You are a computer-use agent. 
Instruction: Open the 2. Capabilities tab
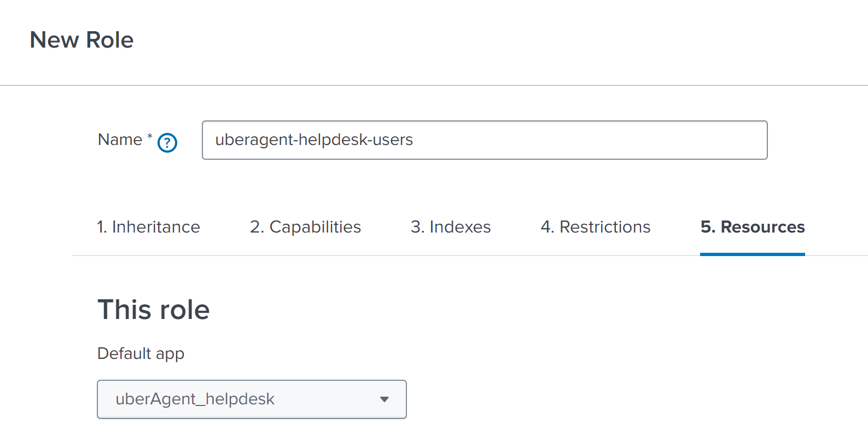coord(305,227)
